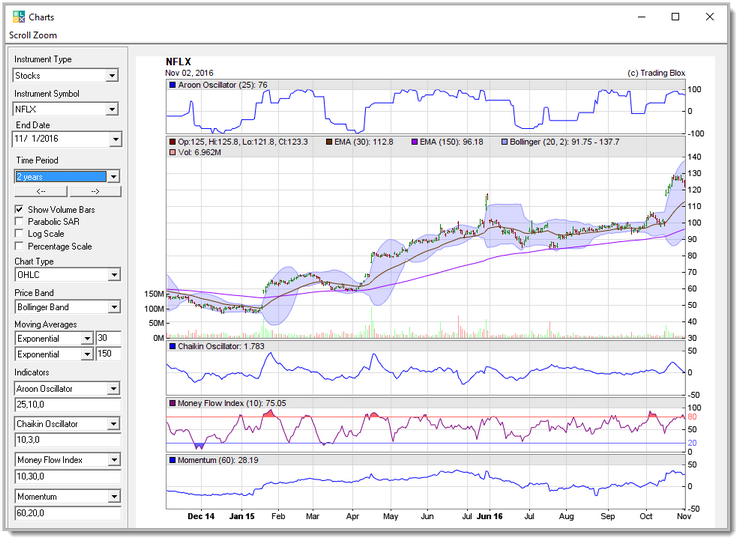Enable the Log Scale checkbox
The image size is (737, 538).
19,234
